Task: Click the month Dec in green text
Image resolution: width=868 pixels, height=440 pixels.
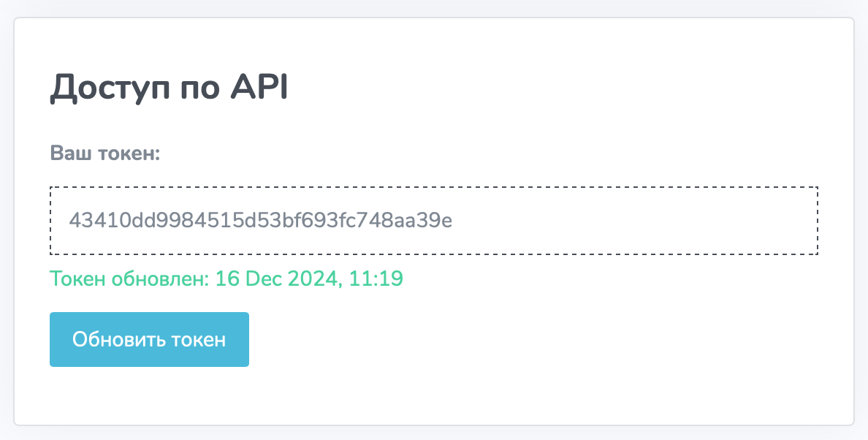Action: (263, 278)
